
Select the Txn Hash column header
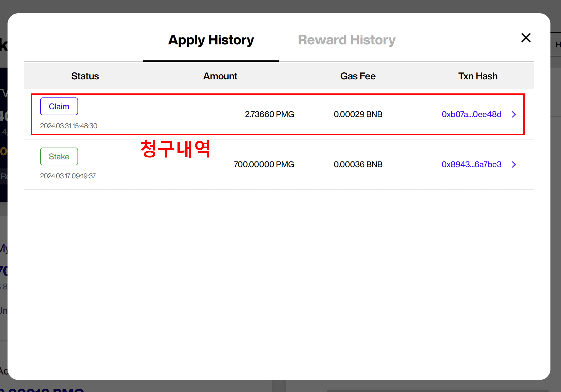click(477, 76)
